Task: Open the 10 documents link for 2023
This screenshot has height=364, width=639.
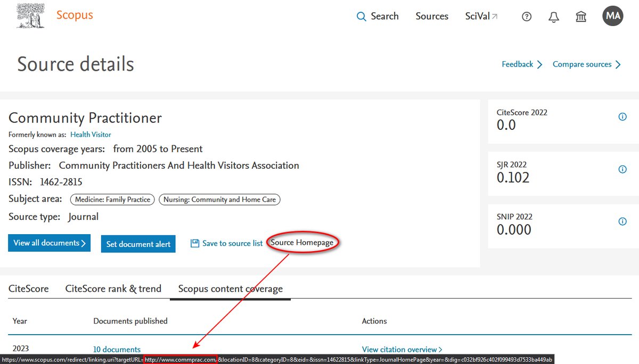Action: click(x=117, y=350)
